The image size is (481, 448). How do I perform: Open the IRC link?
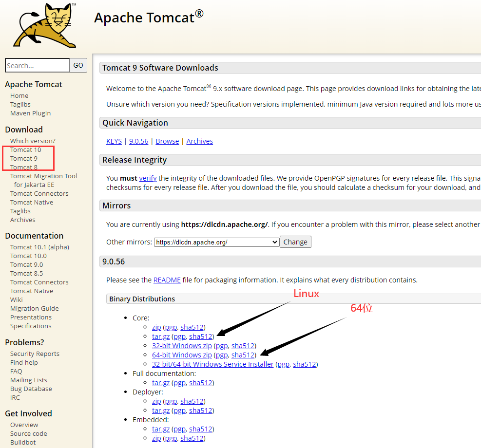[15, 398]
